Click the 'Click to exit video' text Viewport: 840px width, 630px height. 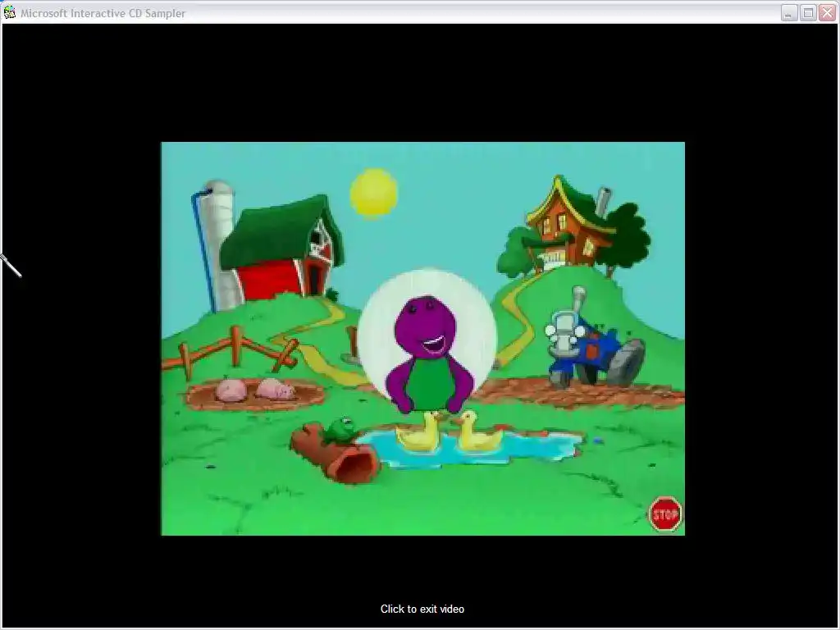(x=422, y=609)
